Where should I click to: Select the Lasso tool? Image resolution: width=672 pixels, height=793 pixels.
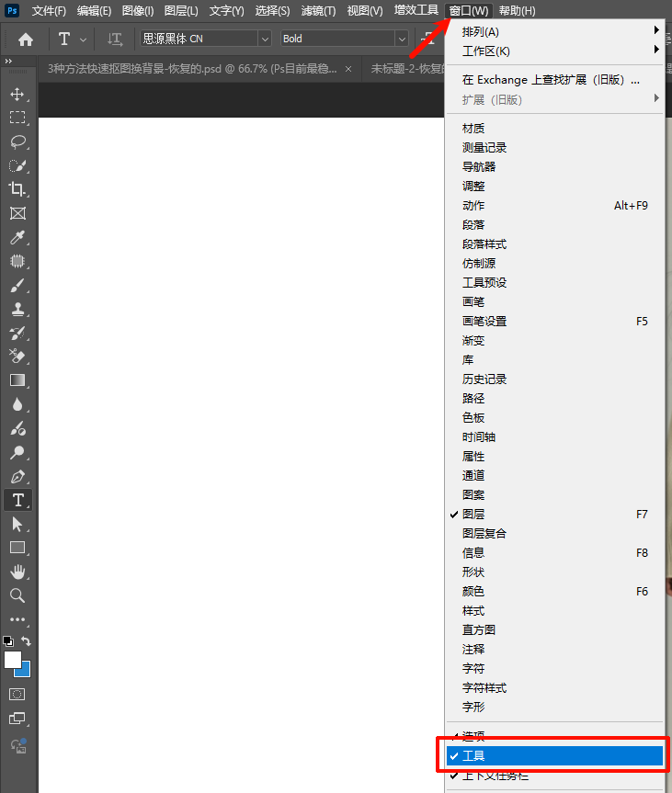(17, 142)
